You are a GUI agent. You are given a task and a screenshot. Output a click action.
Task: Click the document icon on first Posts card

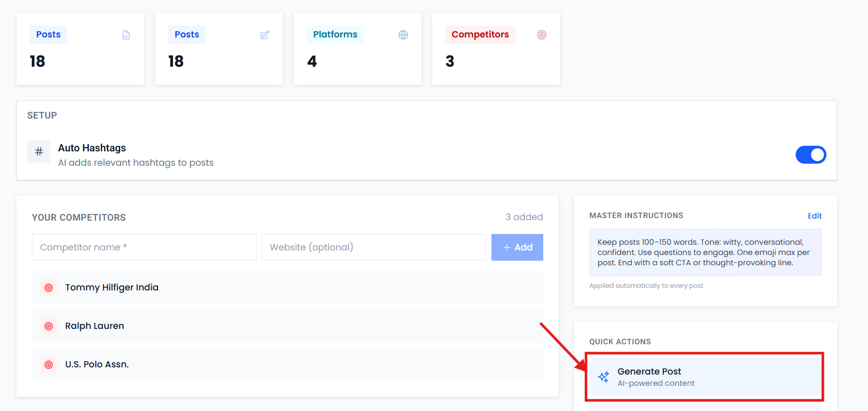126,35
